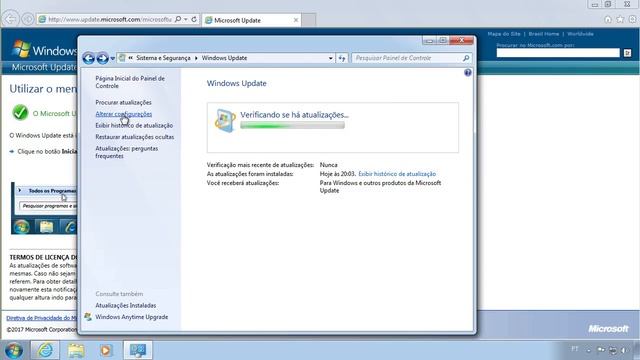640x360 pixels.
Task: Click the IE tools gear icon
Action: pyautogui.click(x=632, y=19)
